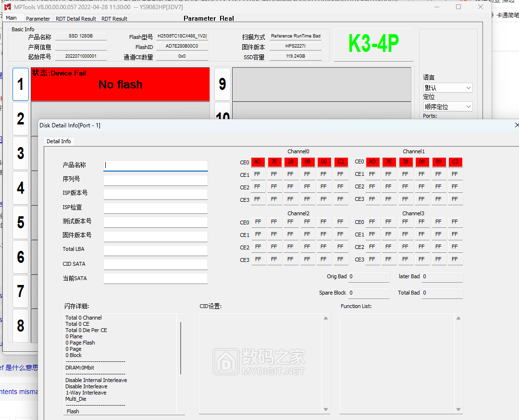Switch to RDT Detail Result tab
The height and width of the screenshot is (420, 519).
75,19
